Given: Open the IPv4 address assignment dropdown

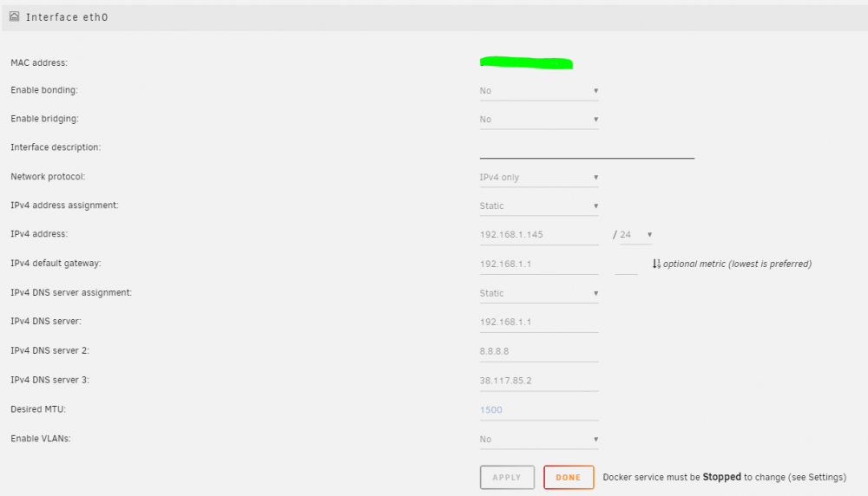Looking at the screenshot, I should click(x=539, y=206).
